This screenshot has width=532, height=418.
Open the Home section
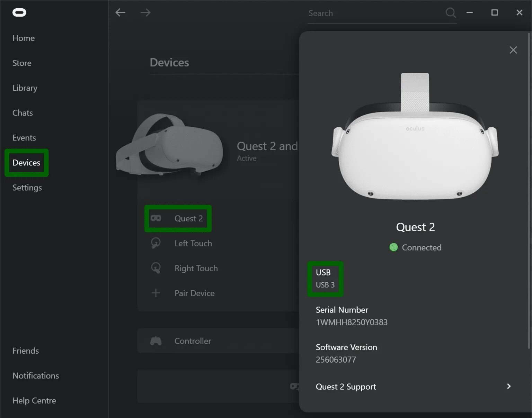click(24, 38)
